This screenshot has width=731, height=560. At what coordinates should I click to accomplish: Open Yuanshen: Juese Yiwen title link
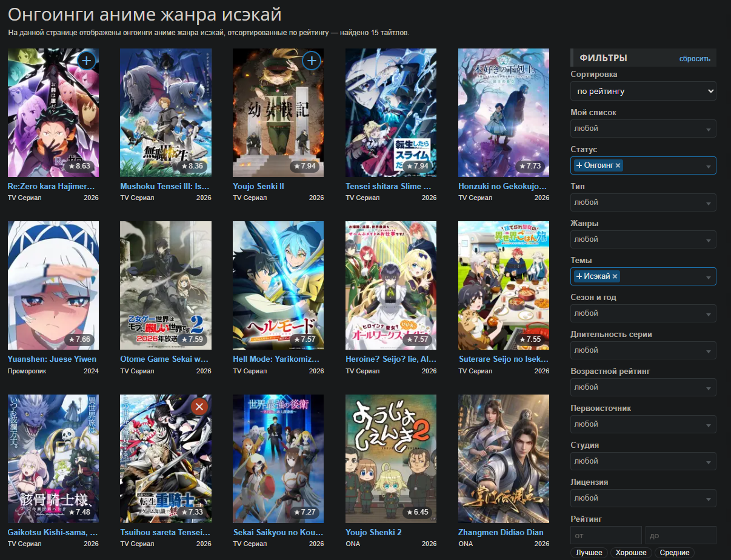coord(52,359)
